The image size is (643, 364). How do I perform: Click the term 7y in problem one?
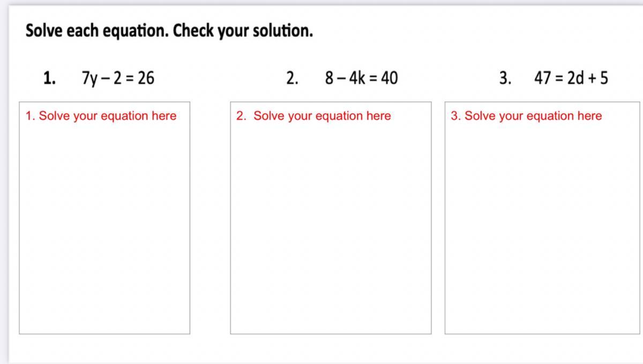click(x=89, y=79)
